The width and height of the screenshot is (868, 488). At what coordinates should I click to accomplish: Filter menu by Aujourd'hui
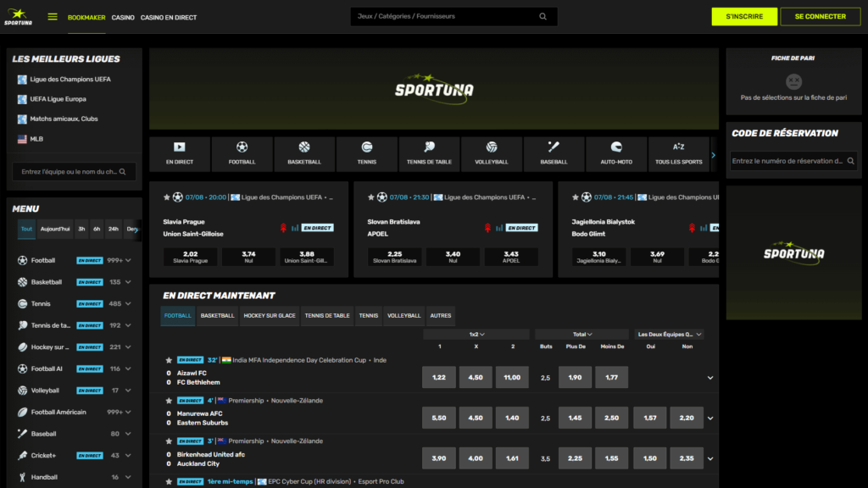(55, 229)
